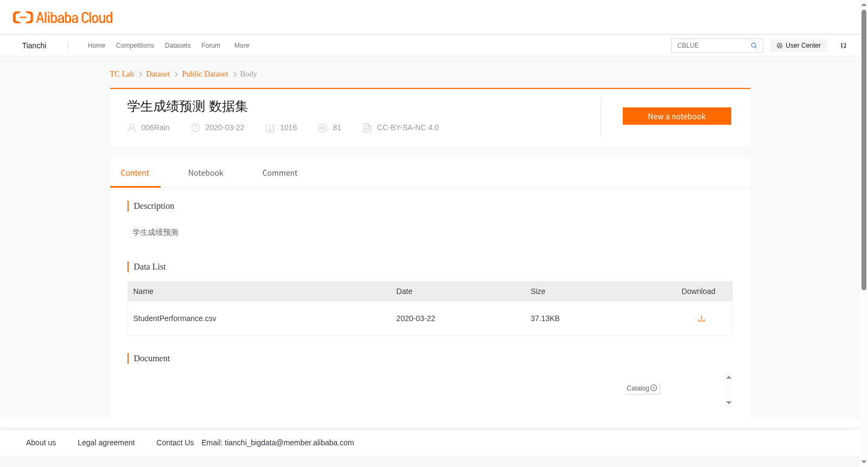Click the language switch icon beside User Center
The height and width of the screenshot is (467, 868).
point(844,46)
